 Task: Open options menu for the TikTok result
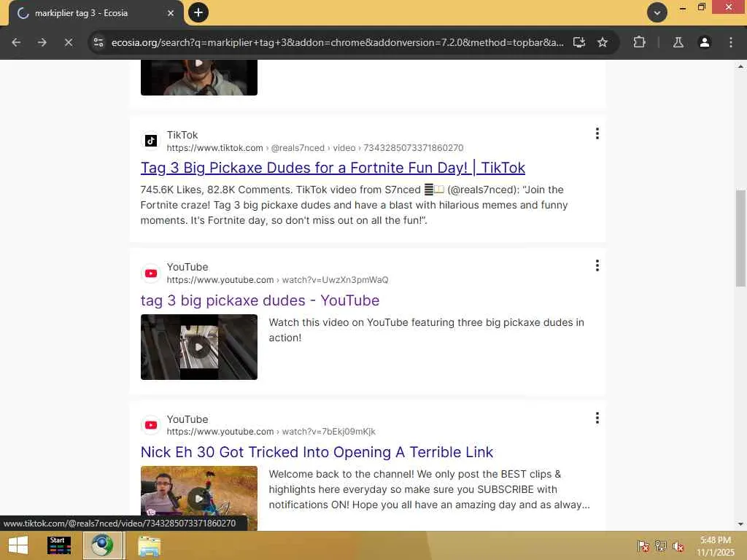[597, 133]
